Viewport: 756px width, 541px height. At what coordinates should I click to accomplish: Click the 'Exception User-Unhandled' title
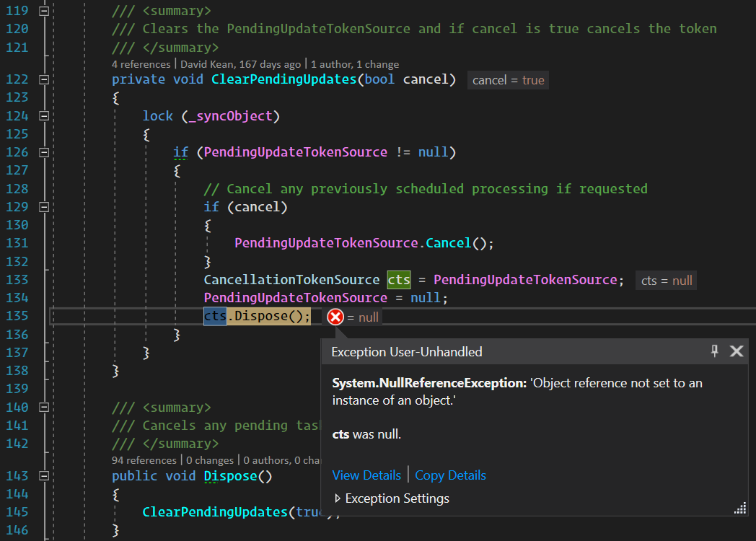tap(406, 352)
